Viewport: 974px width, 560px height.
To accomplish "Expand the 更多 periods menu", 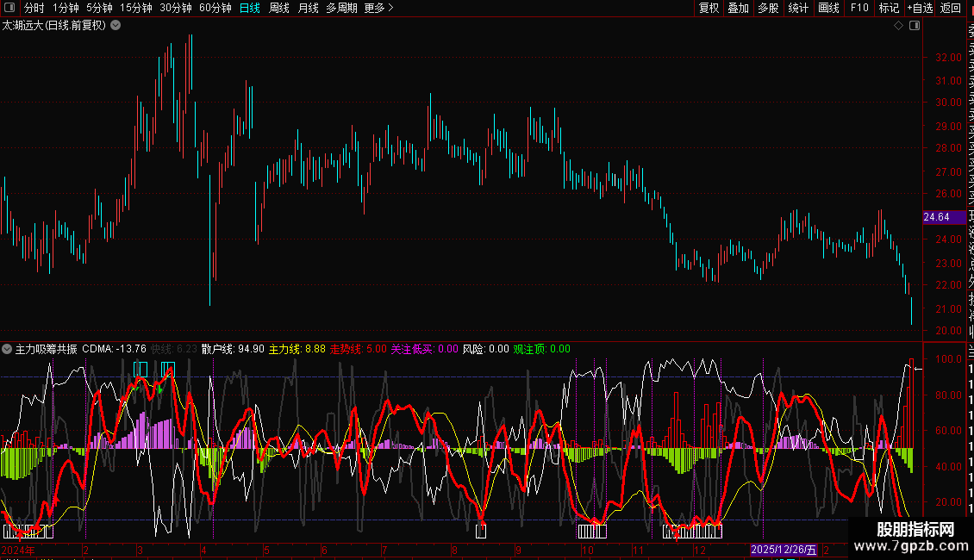I will (x=378, y=8).
